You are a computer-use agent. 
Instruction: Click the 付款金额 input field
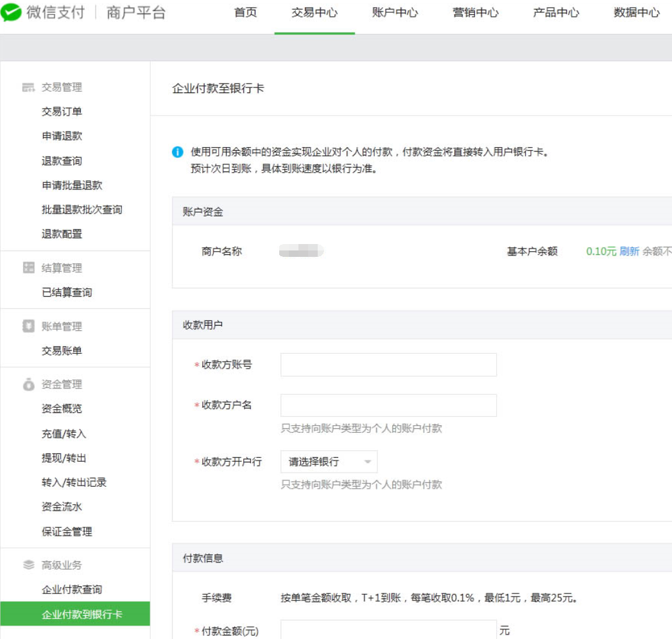pyautogui.click(x=388, y=631)
